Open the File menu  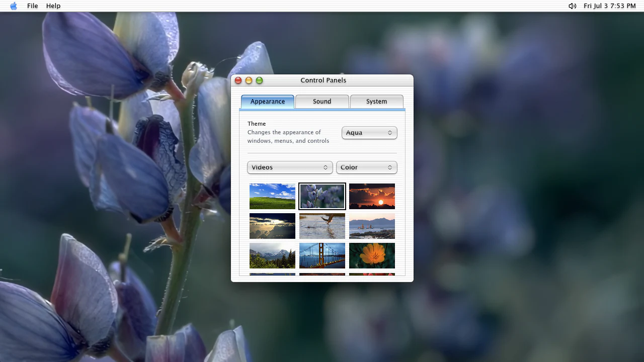coord(33,6)
